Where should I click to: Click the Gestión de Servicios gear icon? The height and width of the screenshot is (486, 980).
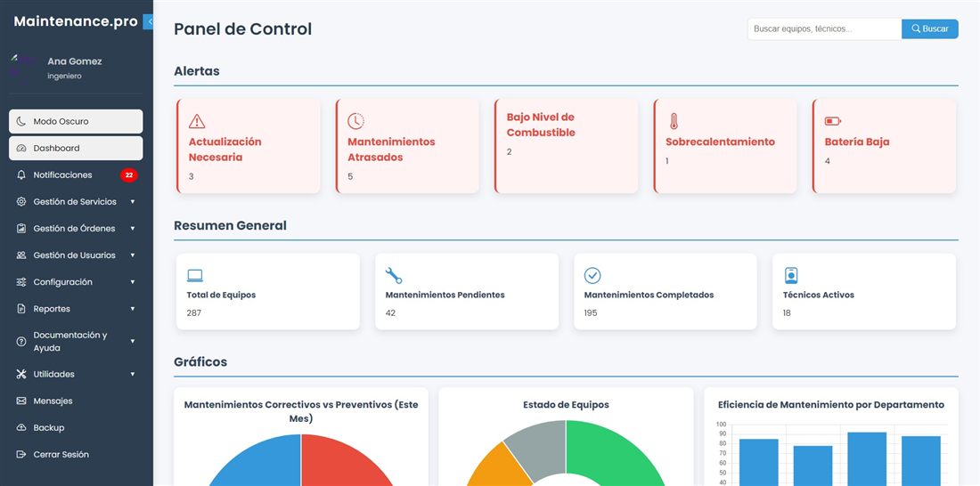click(21, 202)
